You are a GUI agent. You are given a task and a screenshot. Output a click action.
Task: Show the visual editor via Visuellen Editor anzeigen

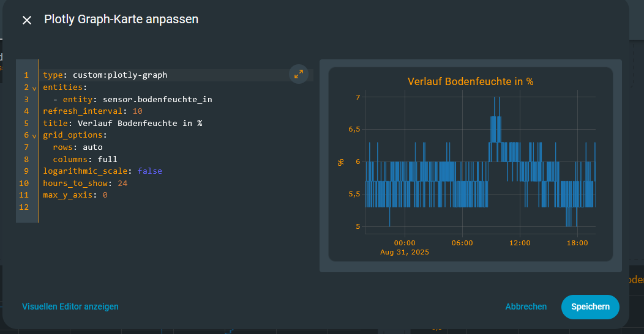[70, 306]
